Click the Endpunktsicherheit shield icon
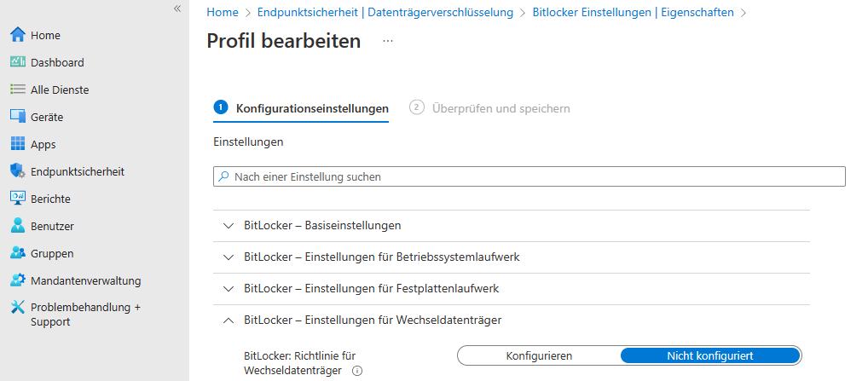This screenshot has height=381, width=868. pos(18,170)
